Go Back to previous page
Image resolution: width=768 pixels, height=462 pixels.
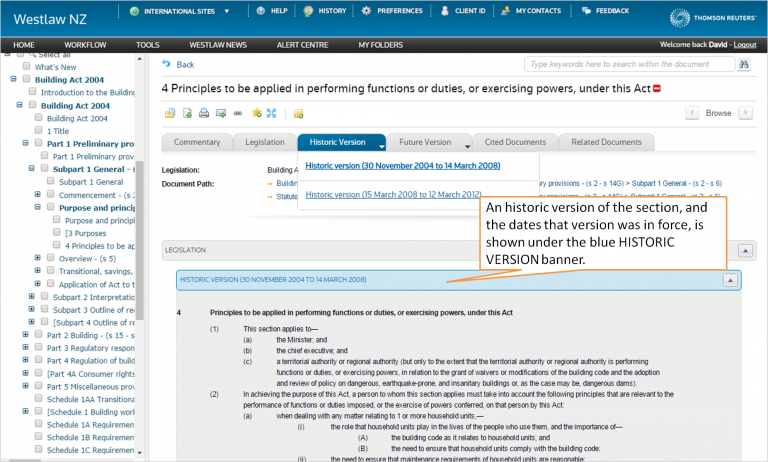pos(178,64)
